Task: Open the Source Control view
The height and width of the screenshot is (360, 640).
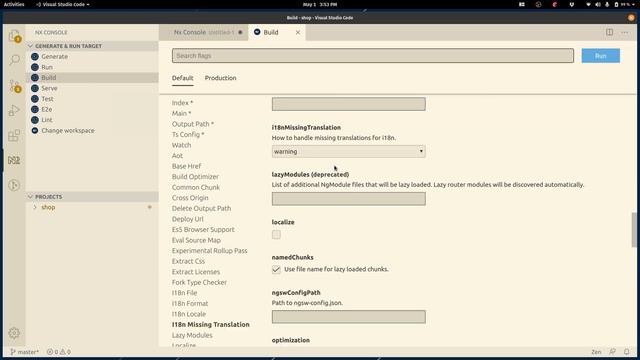Action: 14,86
